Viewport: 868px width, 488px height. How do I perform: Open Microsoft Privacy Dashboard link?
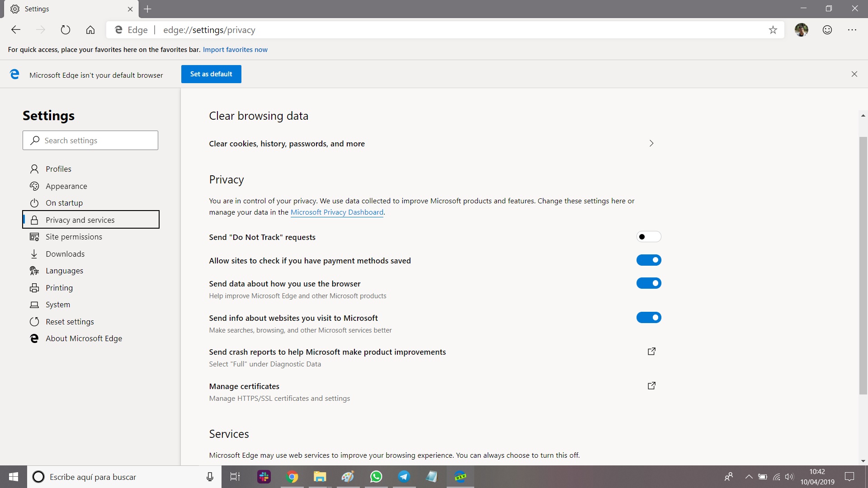click(337, 212)
